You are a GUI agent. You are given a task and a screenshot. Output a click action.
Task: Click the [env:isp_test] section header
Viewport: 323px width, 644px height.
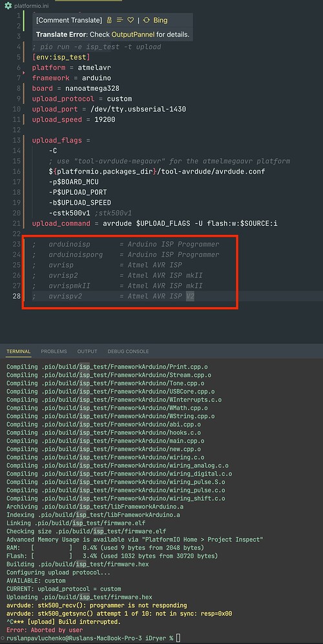pyautogui.click(x=61, y=57)
